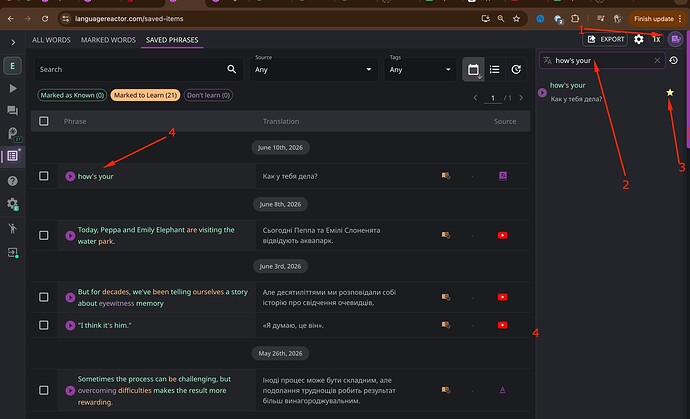
Task: Open YouTube source of "I think it's him."
Action: pyautogui.click(x=503, y=325)
